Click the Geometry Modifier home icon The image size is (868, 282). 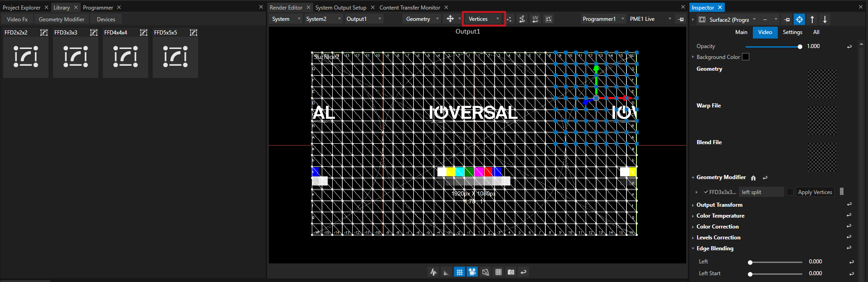753,178
